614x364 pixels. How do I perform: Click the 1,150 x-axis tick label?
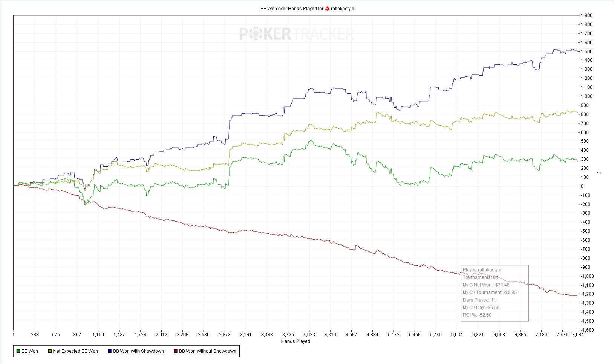(98, 334)
